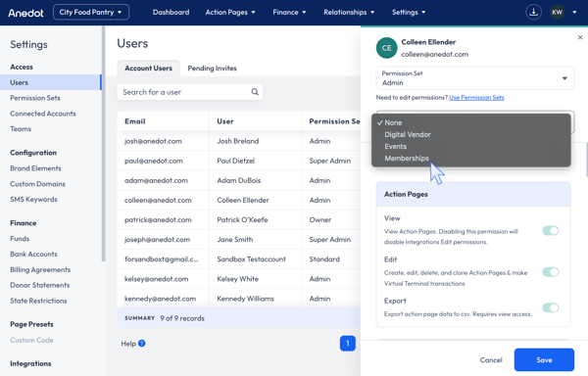
Task: Click the KW user avatar
Action: pos(557,13)
